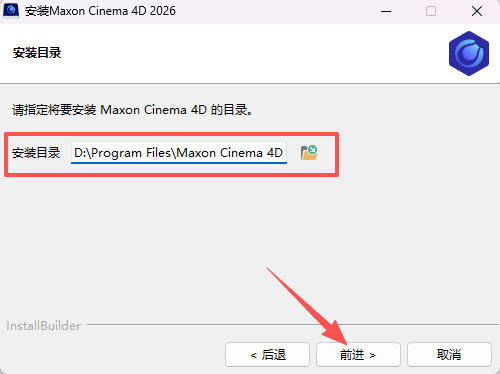Click the 安装目录 field label
This screenshot has height=374, width=500.
(x=36, y=153)
